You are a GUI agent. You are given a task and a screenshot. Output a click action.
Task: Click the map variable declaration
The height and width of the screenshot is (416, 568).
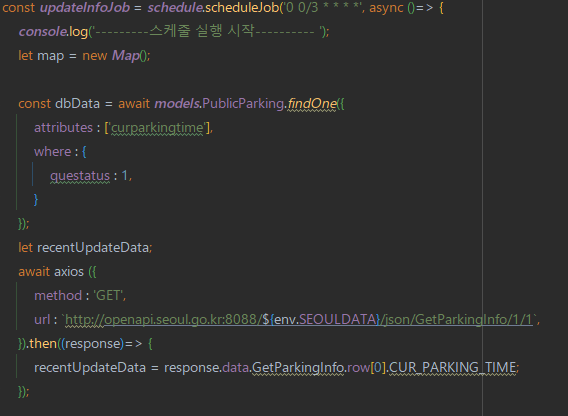pos(51,56)
